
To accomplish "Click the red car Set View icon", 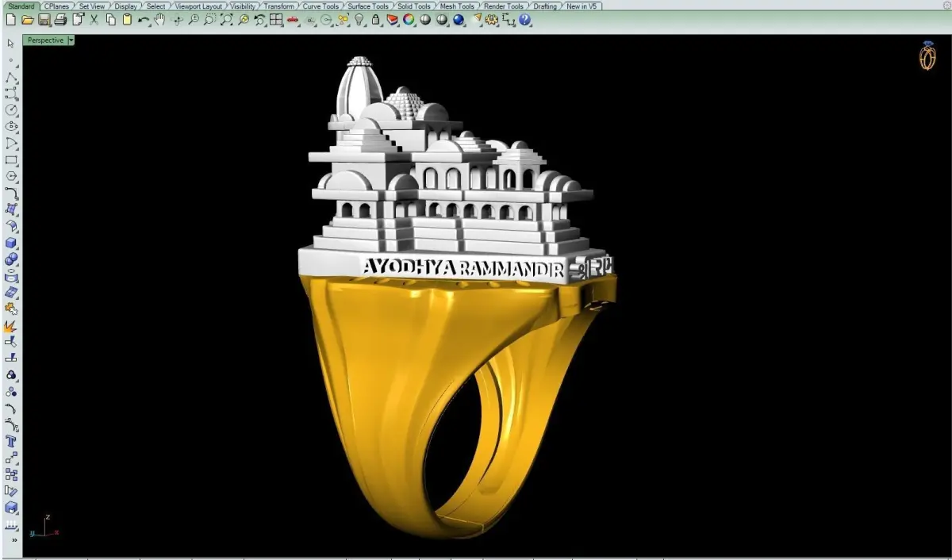I will [293, 19].
